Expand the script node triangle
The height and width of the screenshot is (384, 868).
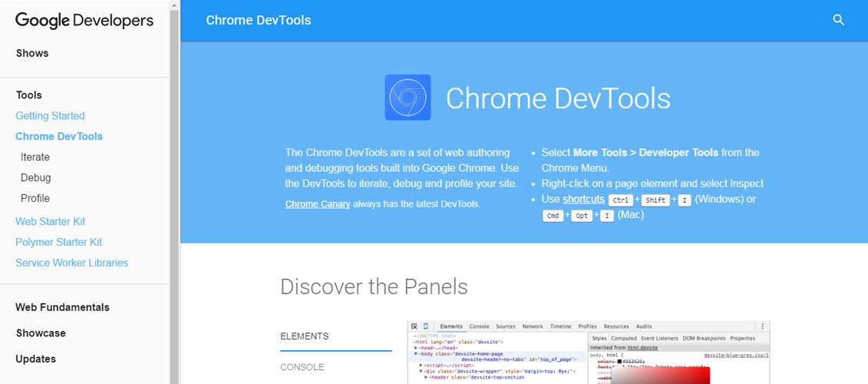click(421, 366)
